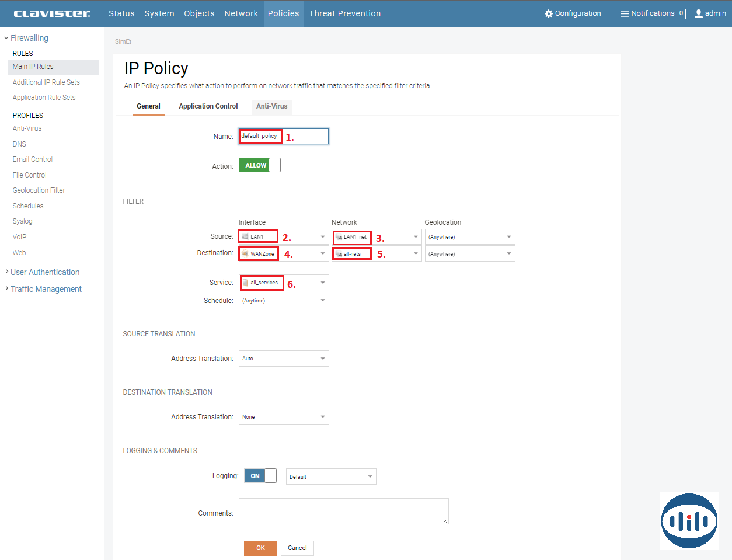This screenshot has width=732, height=560.
Task: Switch to the Application Control tab
Action: [x=208, y=106]
